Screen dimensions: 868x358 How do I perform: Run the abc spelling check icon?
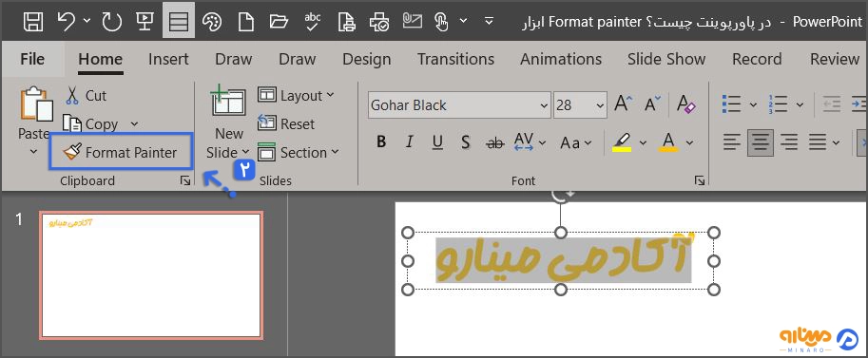[312, 22]
